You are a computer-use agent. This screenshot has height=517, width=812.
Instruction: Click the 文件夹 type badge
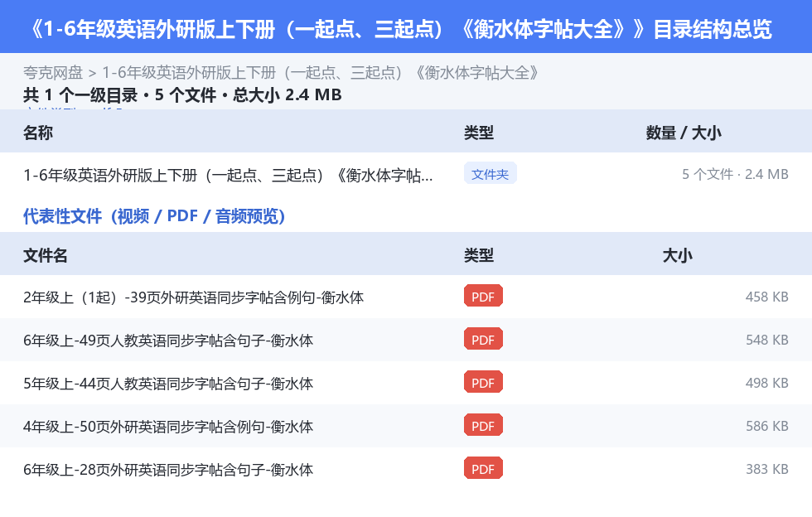[490, 174]
